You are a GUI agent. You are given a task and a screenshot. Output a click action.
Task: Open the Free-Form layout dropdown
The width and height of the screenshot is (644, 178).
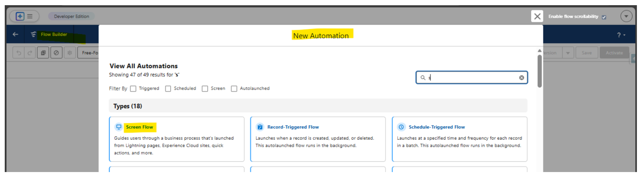point(88,53)
